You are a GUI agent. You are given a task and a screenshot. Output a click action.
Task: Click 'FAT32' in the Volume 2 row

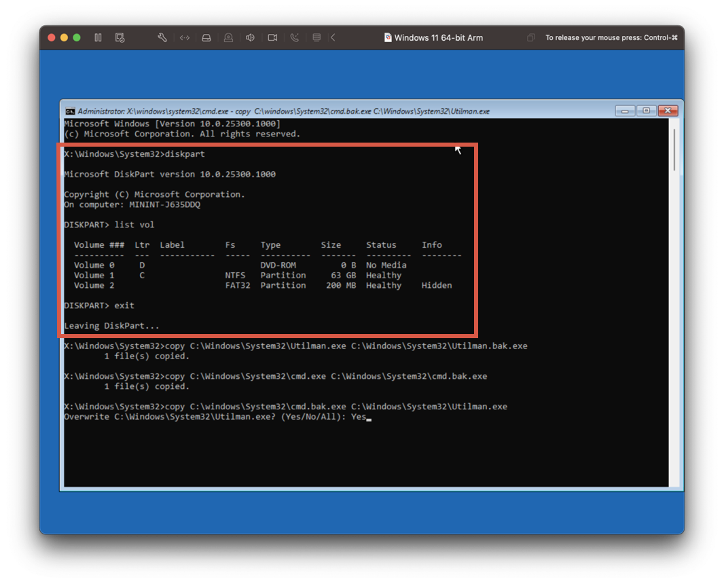point(237,286)
